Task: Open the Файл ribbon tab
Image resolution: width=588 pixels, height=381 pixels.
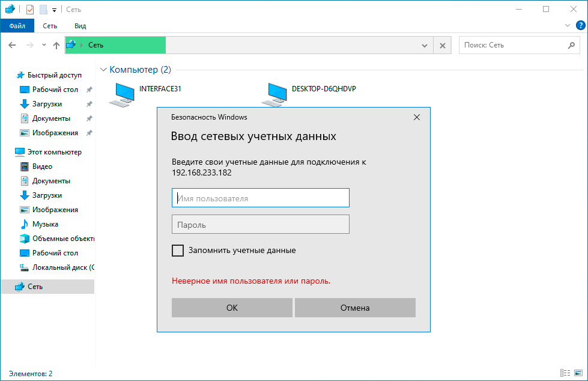Action: click(x=17, y=26)
